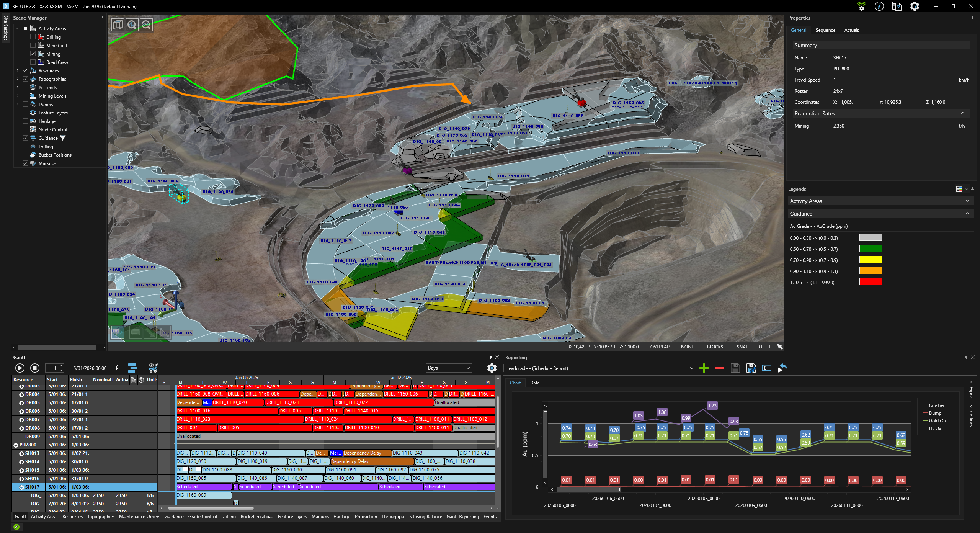Click the orange 0.90 - 1.10 grade color swatch
This screenshot has width=980, height=533.
(x=871, y=271)
